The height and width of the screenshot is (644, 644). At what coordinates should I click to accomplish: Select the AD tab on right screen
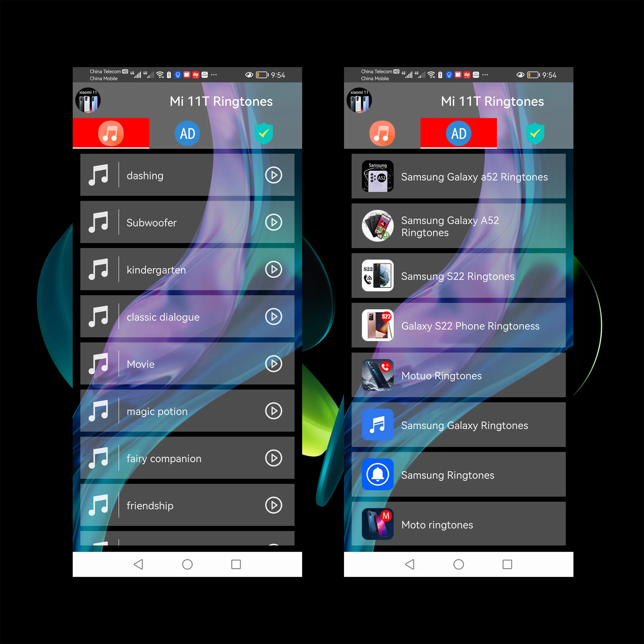459,132
